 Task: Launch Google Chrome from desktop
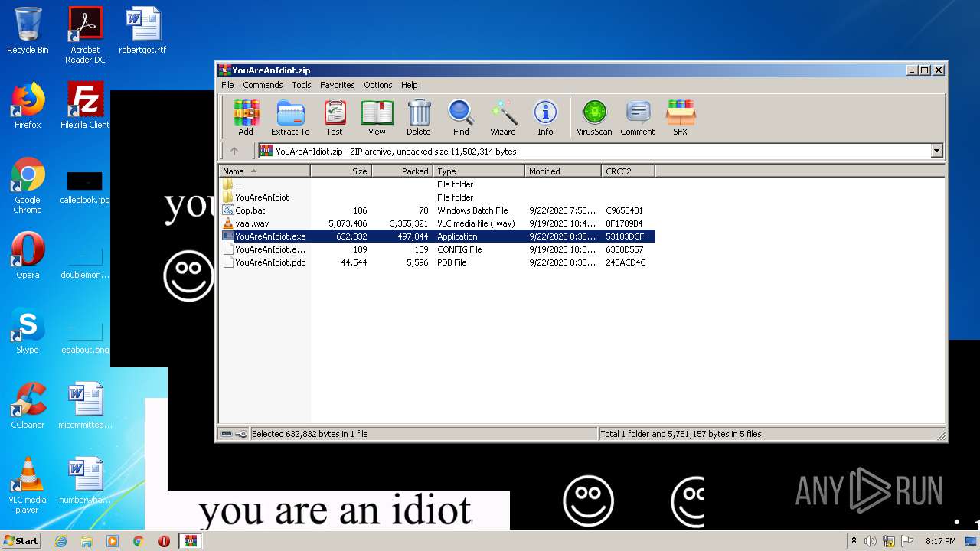tap(28, 186)
